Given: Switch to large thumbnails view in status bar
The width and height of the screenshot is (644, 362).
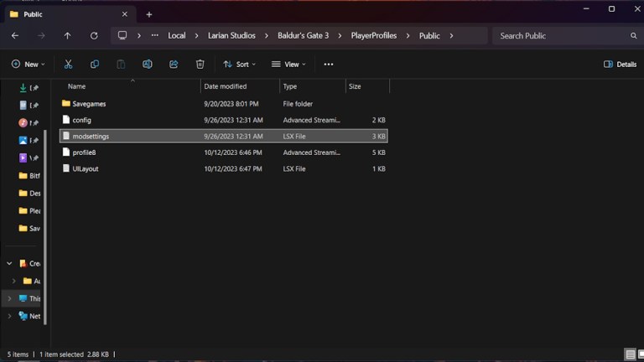Looking at the screenshot, I should pos(638,354).
